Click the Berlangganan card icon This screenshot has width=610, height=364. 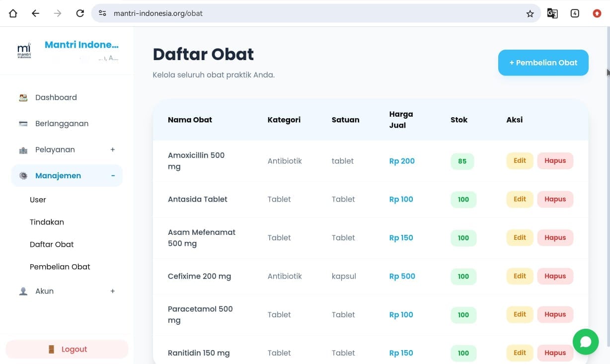(x=23, y=124)
